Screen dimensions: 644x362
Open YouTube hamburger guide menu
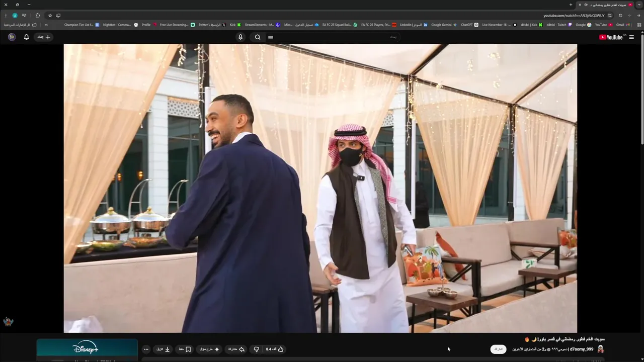[631, 37]
